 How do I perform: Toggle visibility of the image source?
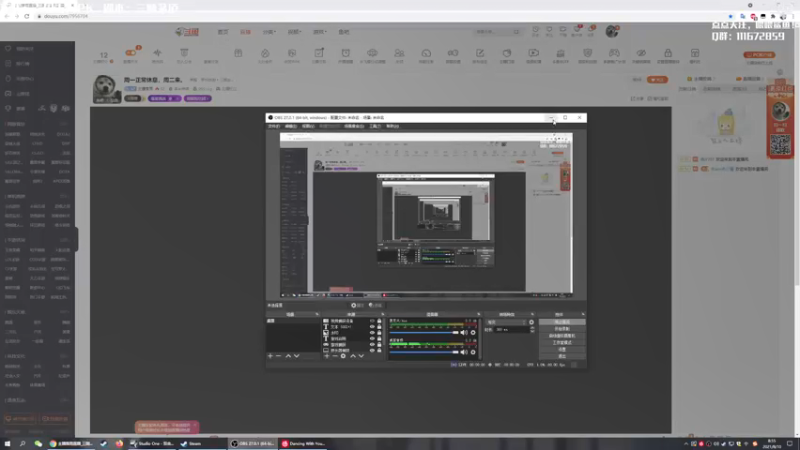pos(372,333)
